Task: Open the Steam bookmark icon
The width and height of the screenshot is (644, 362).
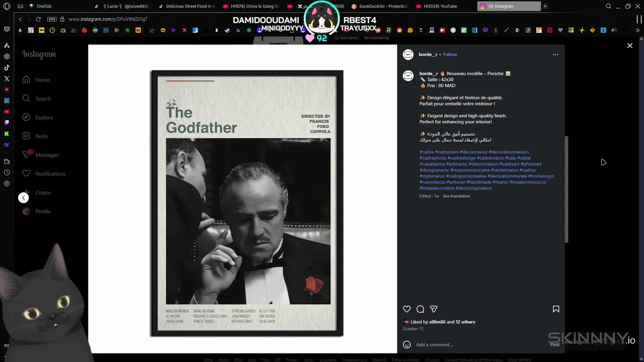Action: 227,30
